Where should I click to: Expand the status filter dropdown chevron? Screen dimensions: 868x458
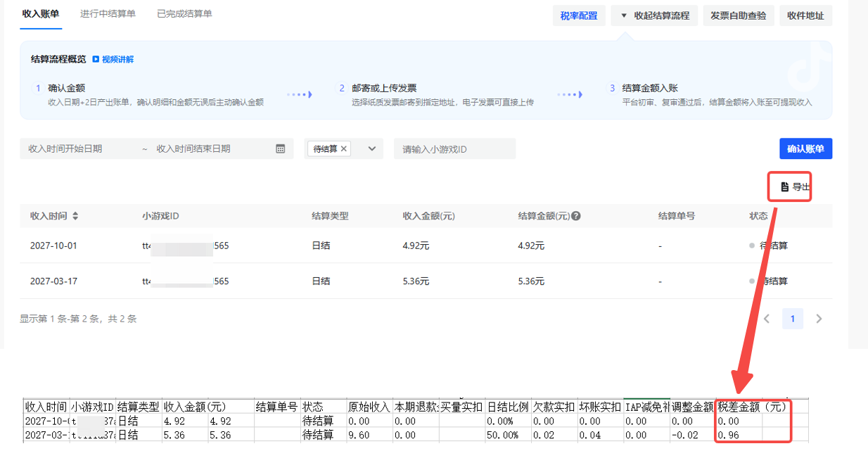[x=372, y=149]
